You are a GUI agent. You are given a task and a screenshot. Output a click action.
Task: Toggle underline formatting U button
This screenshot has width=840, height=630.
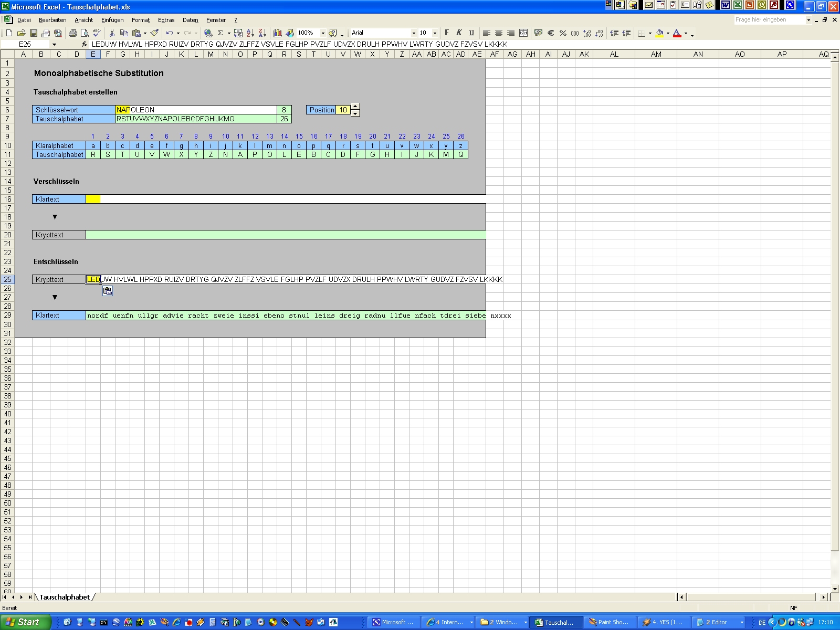point(471,33)
